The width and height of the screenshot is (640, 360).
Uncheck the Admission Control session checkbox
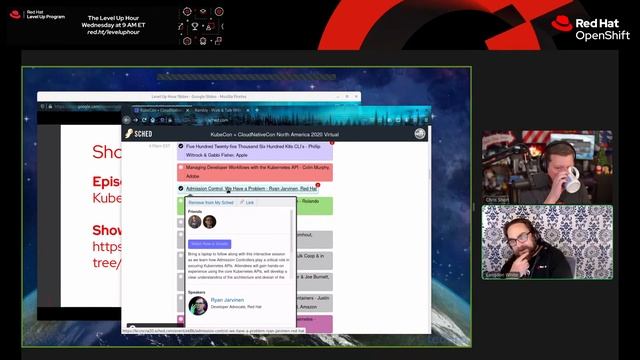tap(181, 189)
